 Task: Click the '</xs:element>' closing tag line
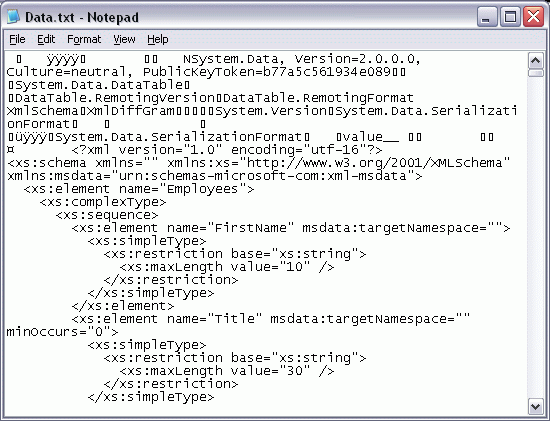(x=122, y=306)
